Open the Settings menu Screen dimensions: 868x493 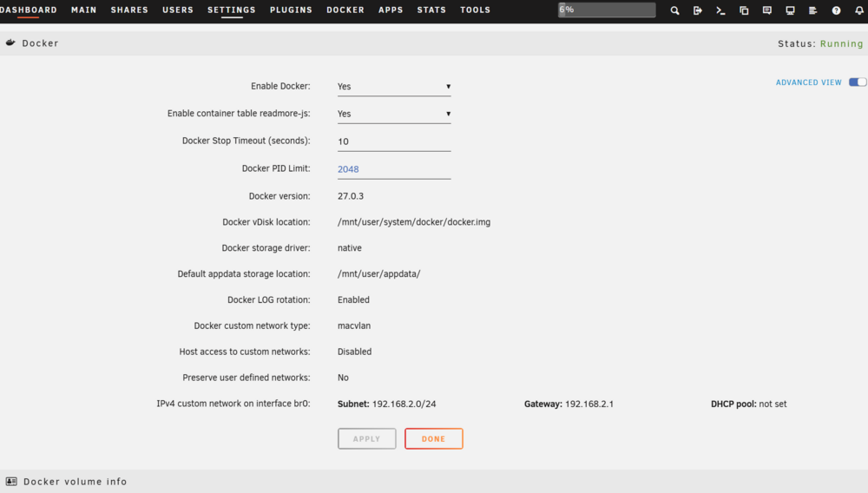click(x=232, y=10)
